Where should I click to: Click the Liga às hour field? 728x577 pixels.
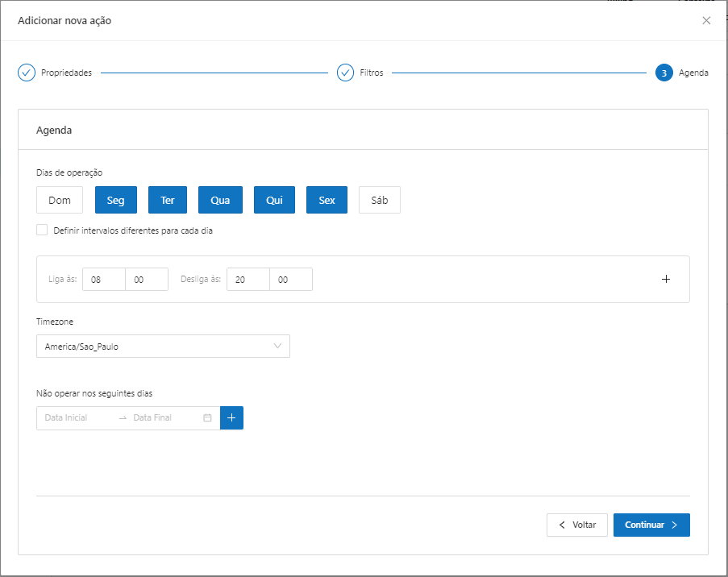(x=104, y=279)
